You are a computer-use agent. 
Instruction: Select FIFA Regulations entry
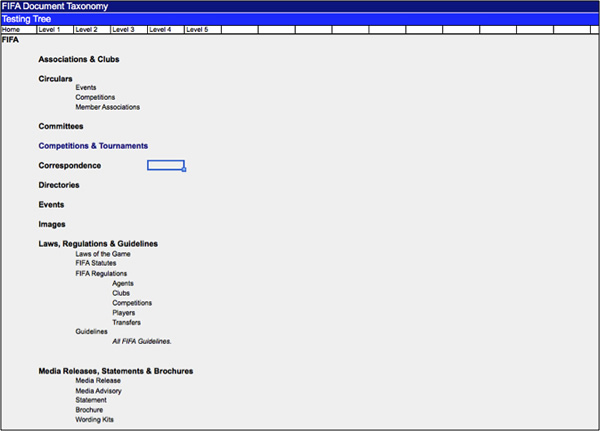click(x=101, y=273)
